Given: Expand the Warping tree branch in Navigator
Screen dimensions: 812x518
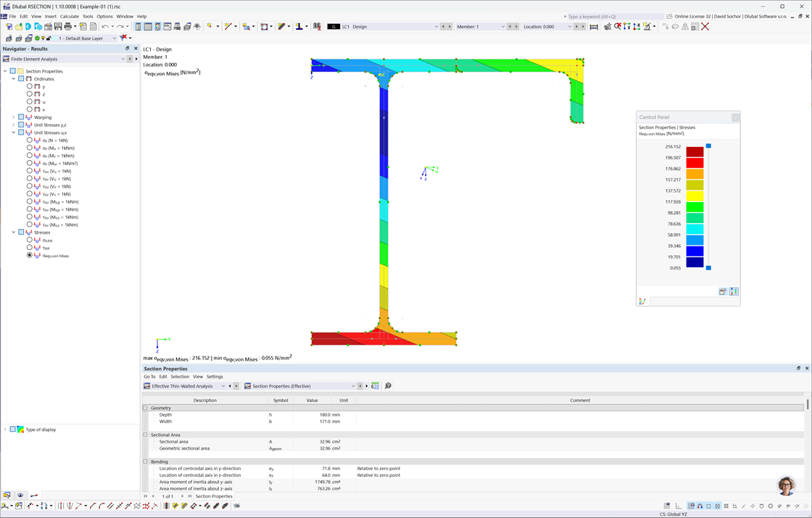Looking at the screenshot, I should pos(14,117).
